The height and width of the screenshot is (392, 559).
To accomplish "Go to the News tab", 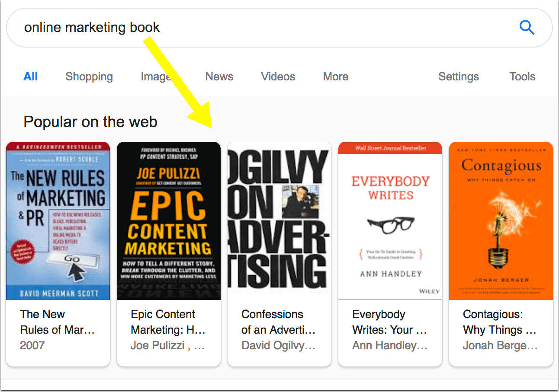I will click(219, 76).
